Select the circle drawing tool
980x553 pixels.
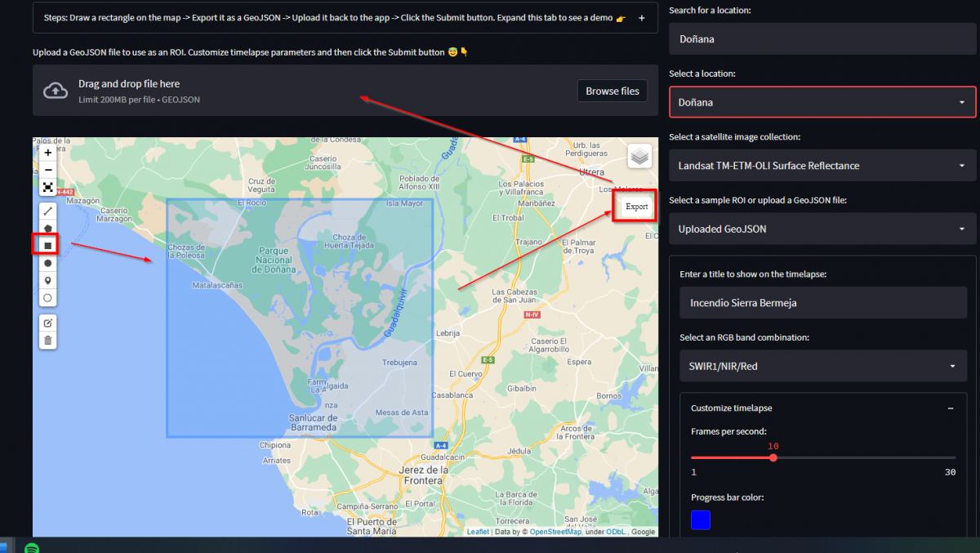47,263
